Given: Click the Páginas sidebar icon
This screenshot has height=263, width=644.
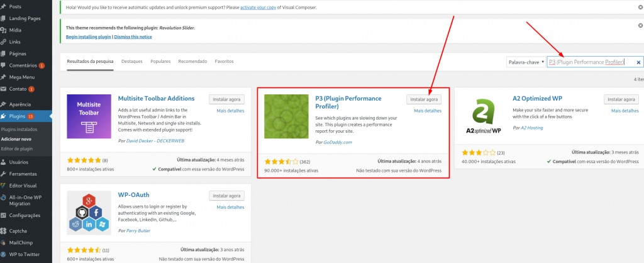Looking at the screenshot, I should point(3,53).
